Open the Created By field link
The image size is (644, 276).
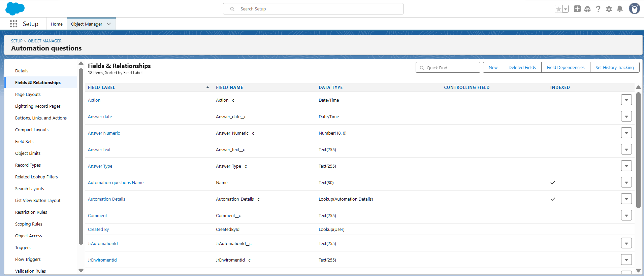(x=98, y=230)
